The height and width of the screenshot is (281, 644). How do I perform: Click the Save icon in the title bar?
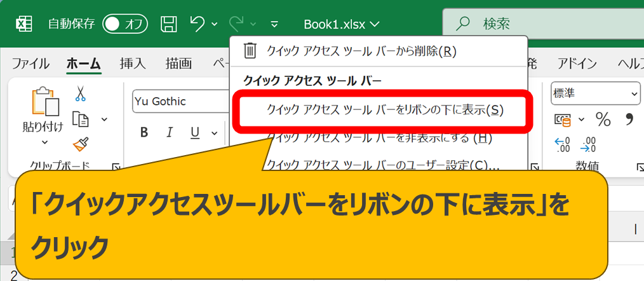point(169,24)
